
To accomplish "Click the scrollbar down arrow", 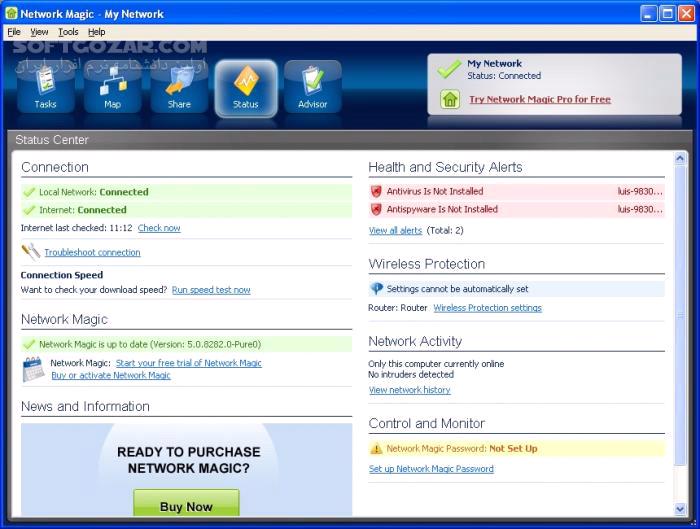I will pos(680,508).
